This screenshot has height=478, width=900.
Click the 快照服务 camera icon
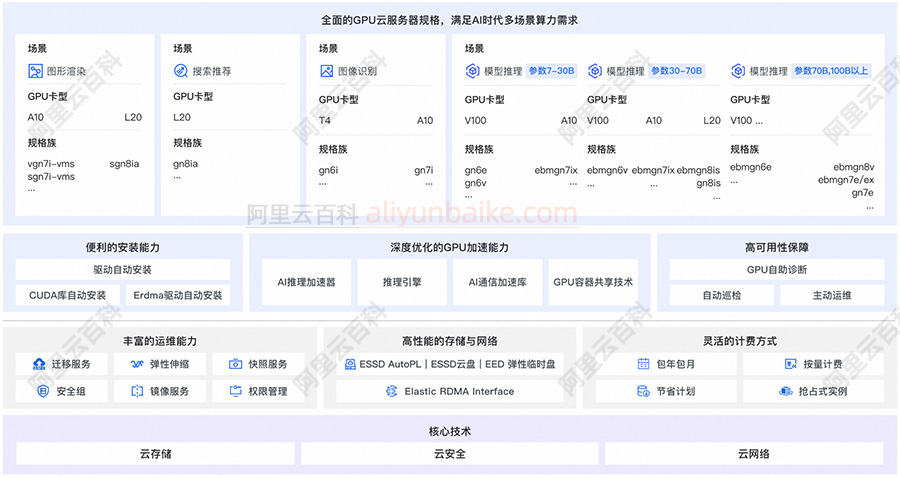coord(235,364)
